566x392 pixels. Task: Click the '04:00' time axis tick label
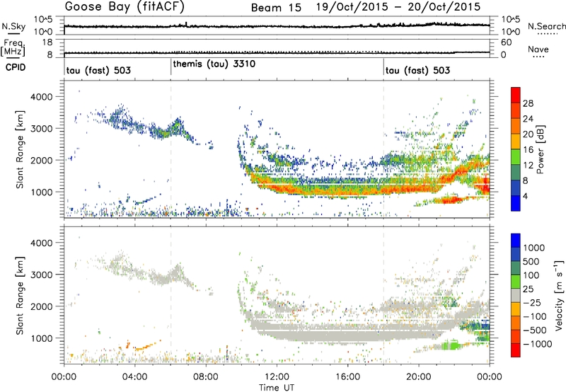tap(135, 377)
